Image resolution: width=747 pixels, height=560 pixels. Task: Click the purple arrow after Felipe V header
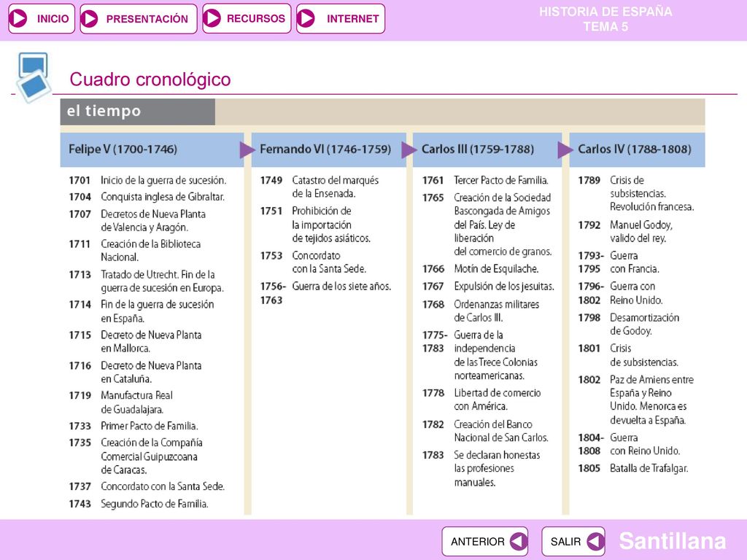tap(247, 150)
